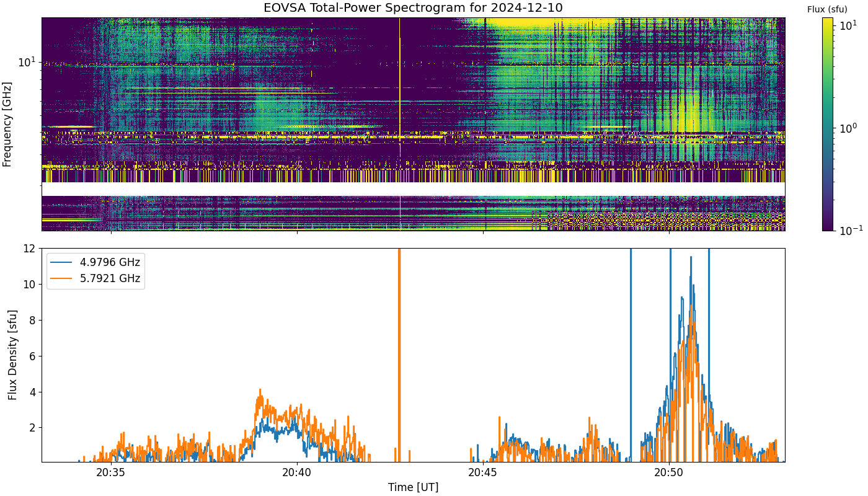The width and height of the screenshot is (868, 496).
Task: Select the 4.9796 GHz legend entry
Action: 111,262
